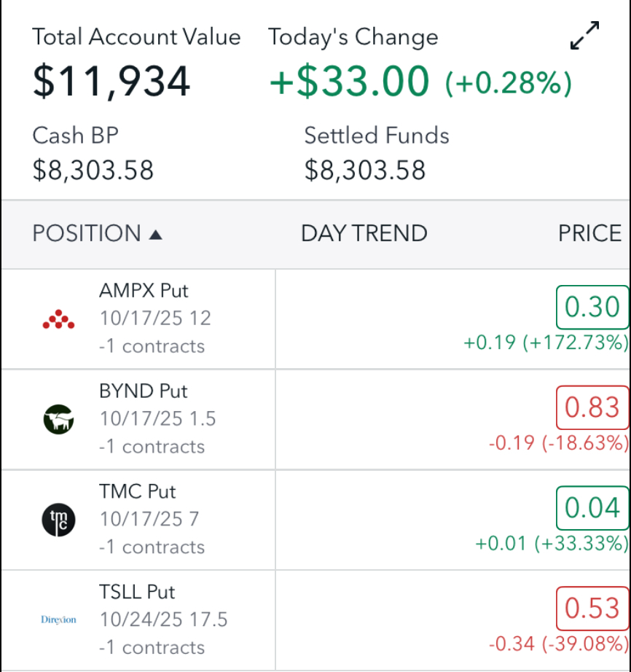Click the expand fullscreen arrows icon

pyautogui.click(x=584, y=36)
